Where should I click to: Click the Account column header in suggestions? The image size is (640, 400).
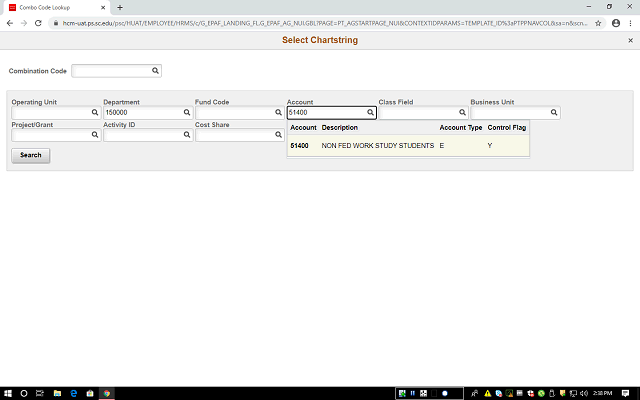point(303,128)
